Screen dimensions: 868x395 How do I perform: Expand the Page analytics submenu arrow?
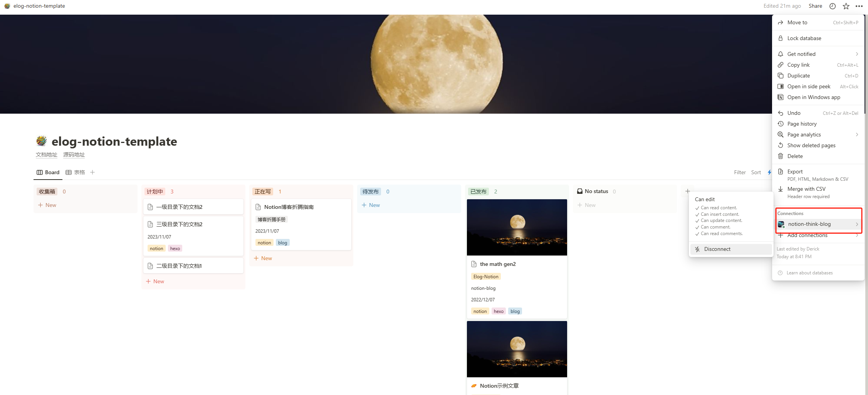(x=857, y=134)
